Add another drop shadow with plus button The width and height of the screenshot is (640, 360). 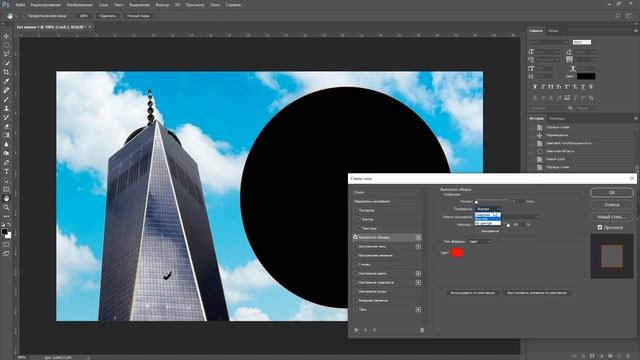tap(418, 309)
